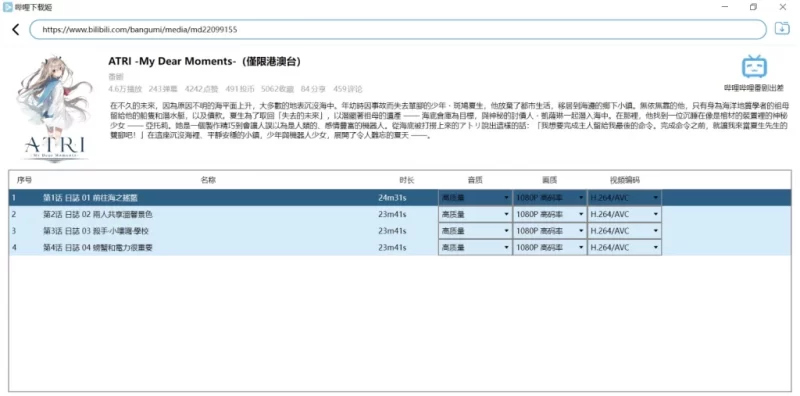This screenshot has width=800, height=396.
Task: Click the app logo in the title bar
Action: tap(8, 7)
